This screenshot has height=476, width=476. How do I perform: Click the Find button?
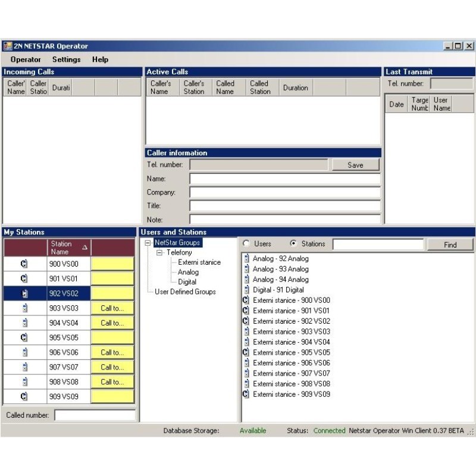(x=450, y=245)
